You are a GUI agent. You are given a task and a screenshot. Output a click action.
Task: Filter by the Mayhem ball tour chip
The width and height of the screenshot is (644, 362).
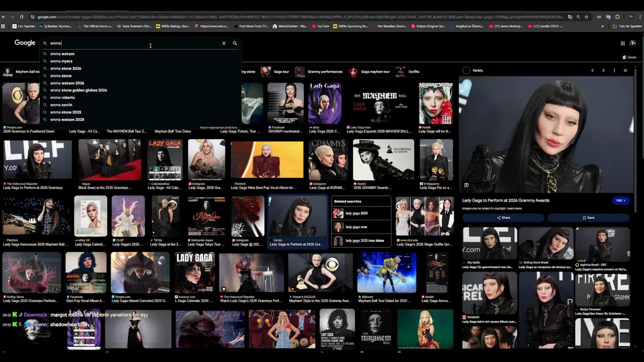21,71
